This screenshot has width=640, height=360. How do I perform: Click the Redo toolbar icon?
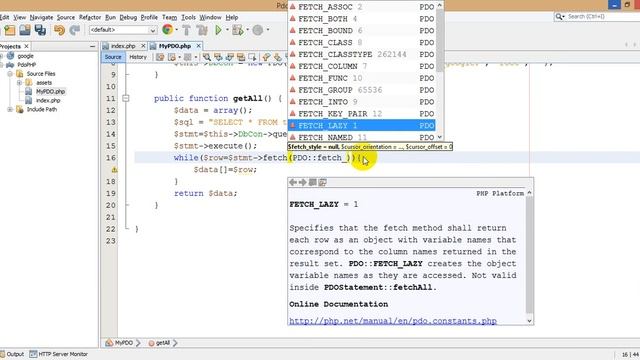pyautogui.click(x=75, y=30)
